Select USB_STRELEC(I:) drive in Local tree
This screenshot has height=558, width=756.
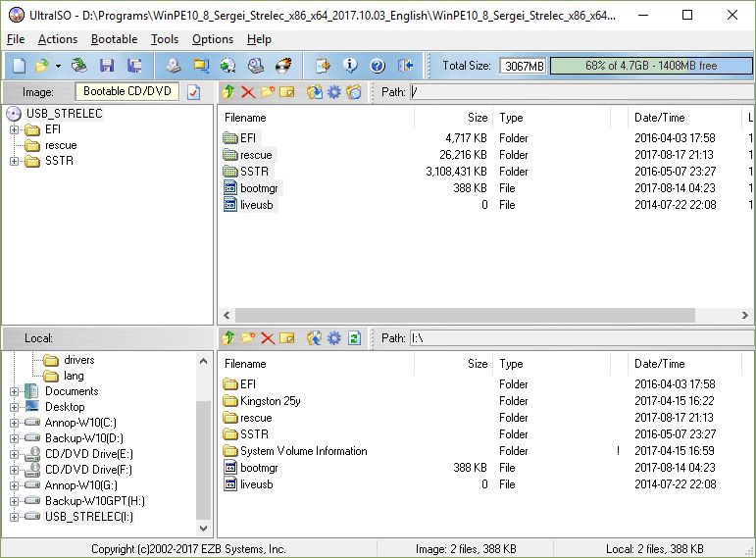88,517
